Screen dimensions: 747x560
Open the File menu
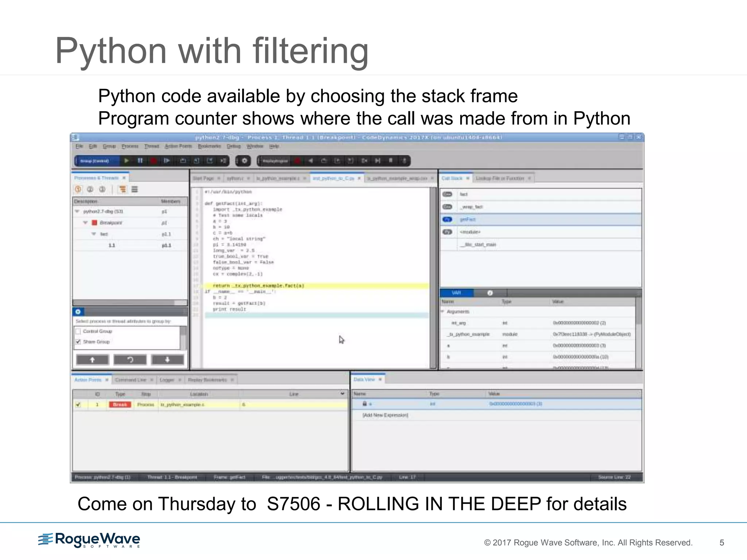point(79,146)
